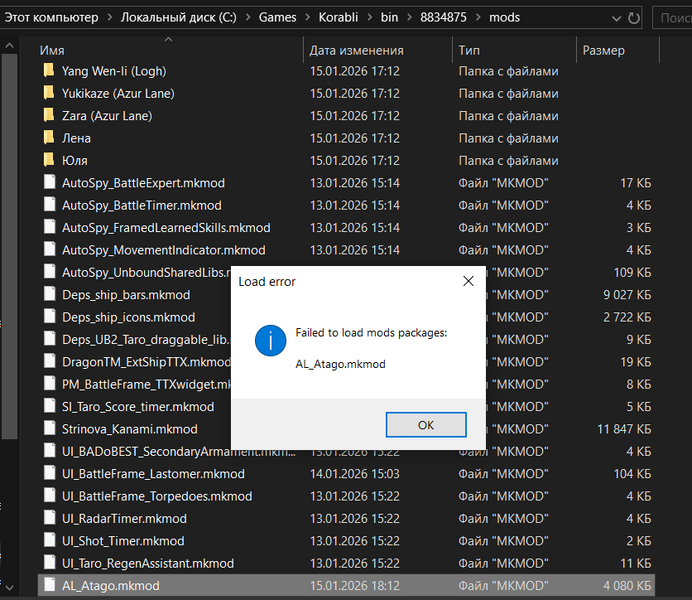Screen dimensions: 692x600
Task: Click the Размер column header
Action: click(x=603, y=50)
